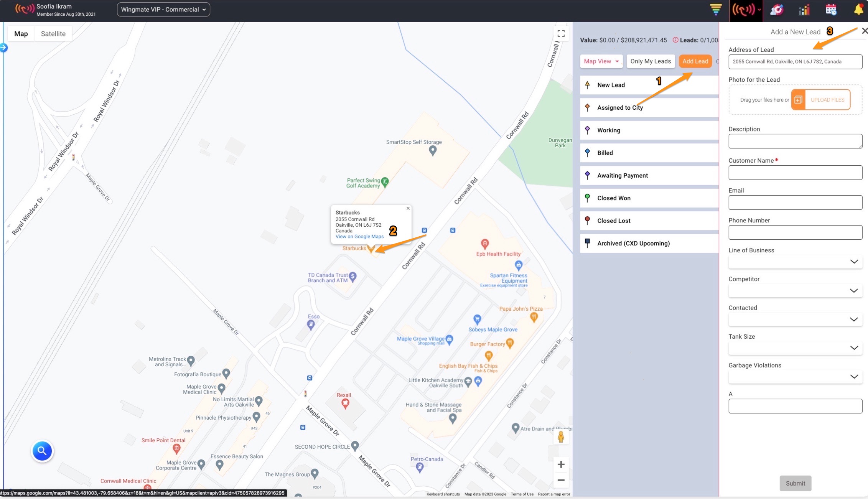
Task: Select the Closed Lost status row
Action: 649,221
